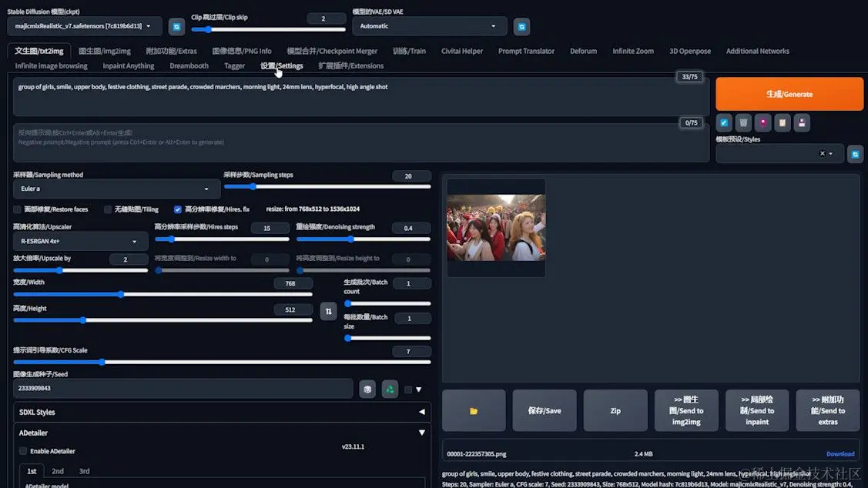Open the Styles preset dropdown
Viewport: 868px width, 488px height.
click(780, 154)
